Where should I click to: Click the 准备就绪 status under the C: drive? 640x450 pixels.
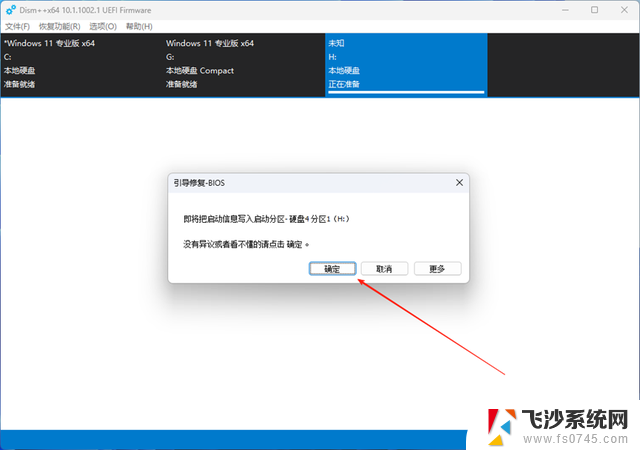pos(20,84)
